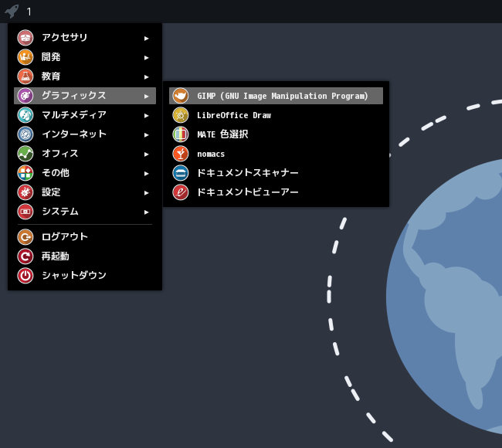Expand マルチメディア submenu arrow
The image size is (502, 448).
point(146,116)
